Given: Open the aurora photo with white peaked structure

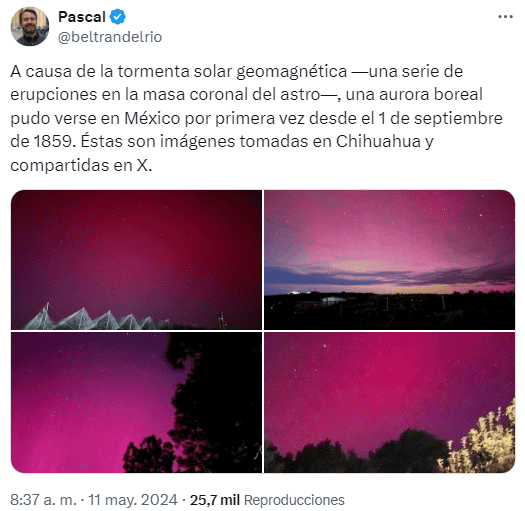Looking at the screenshot, I should pyautogui.click(x=136, y=260).
